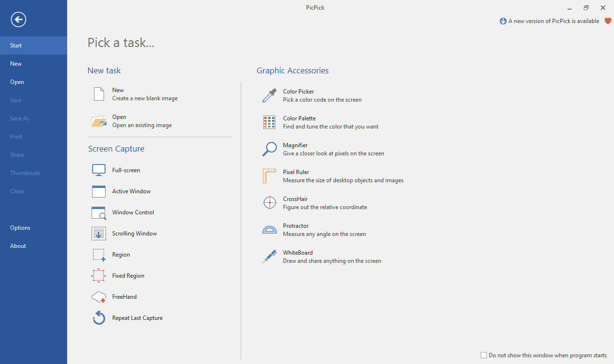Click the Pixel Ruler icon
Viewport: 614px width, 364px height.
(x=270, y=176)
